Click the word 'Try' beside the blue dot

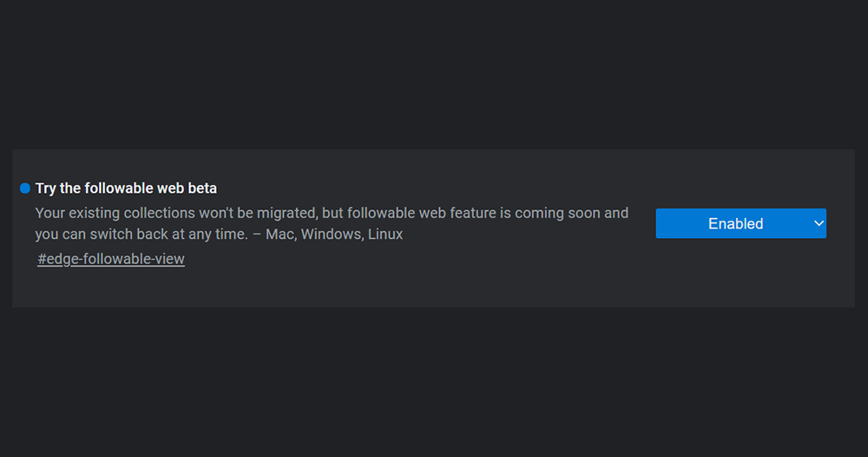point(45,189)
